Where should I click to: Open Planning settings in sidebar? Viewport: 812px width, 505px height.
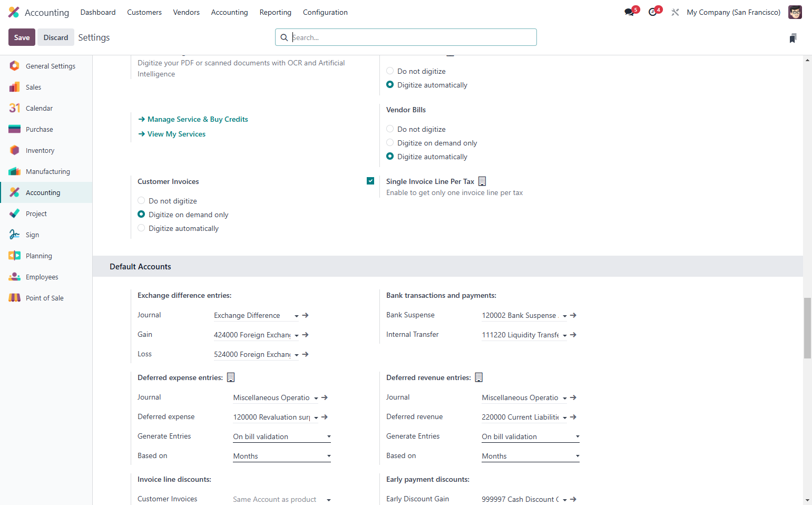46,256
